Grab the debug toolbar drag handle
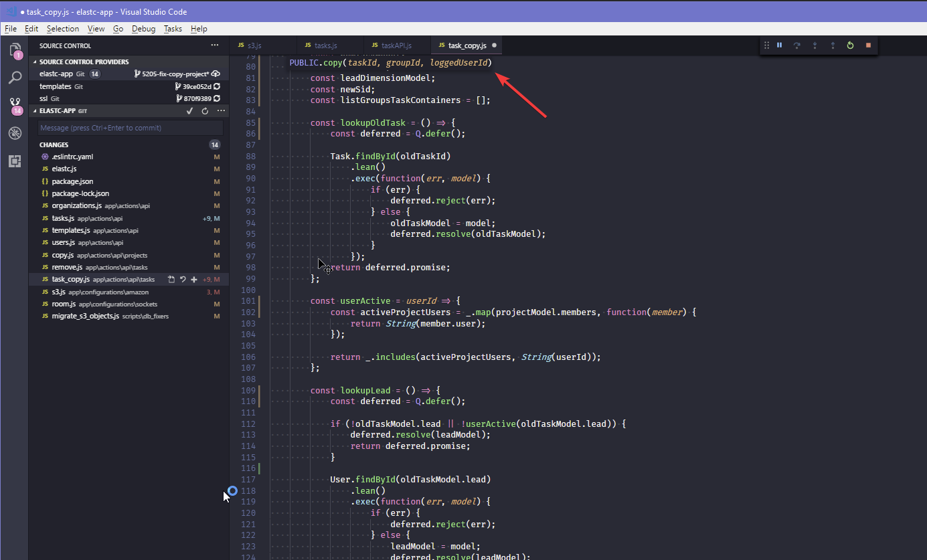Screen dimensions: 927x560 coord(766,45)
